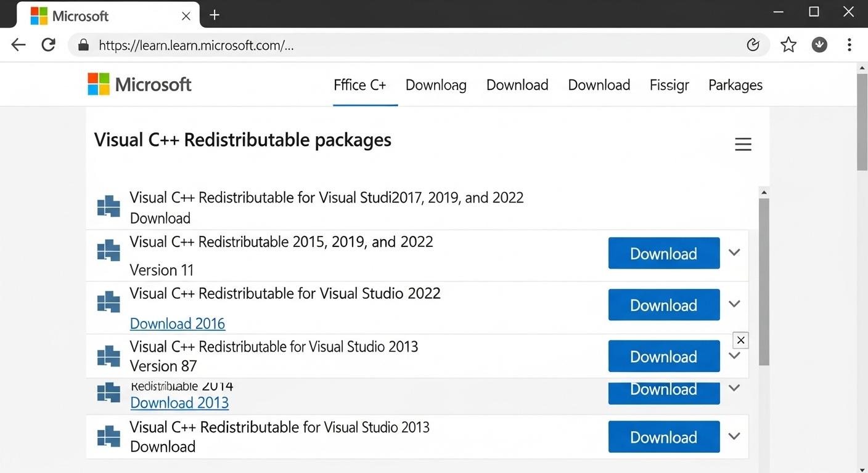Go back using the browser back arrow

(18, 44)
